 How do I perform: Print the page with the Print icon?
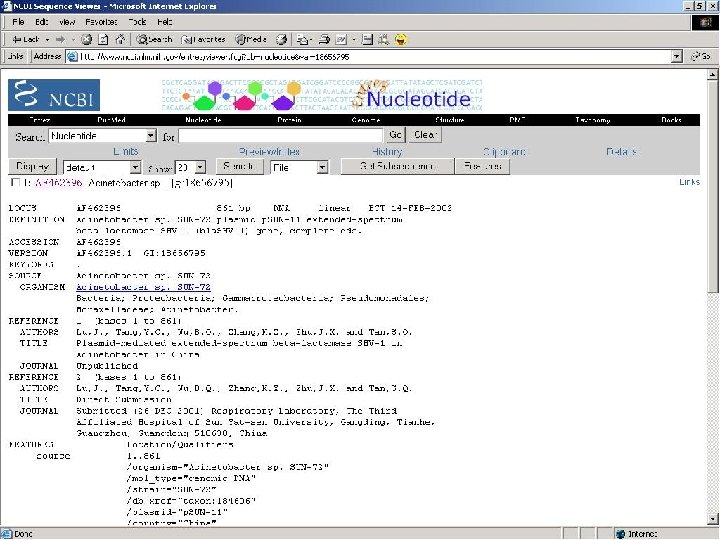[324, 39]
